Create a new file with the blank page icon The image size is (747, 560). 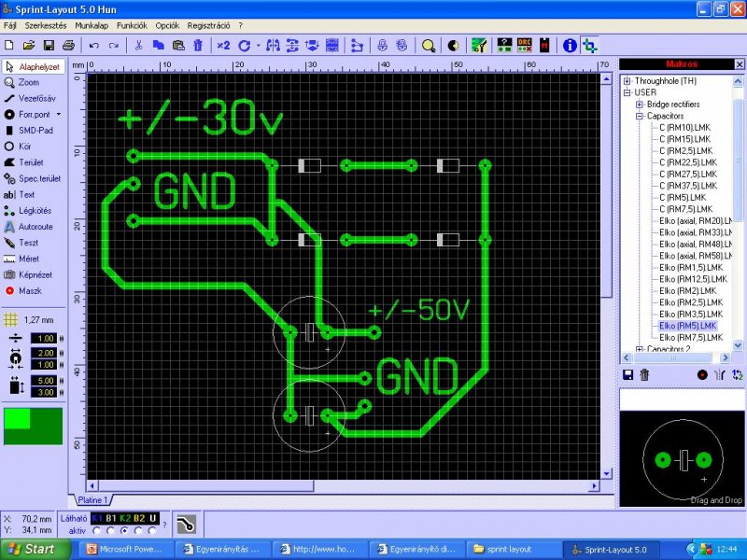[x=9, y=46]
